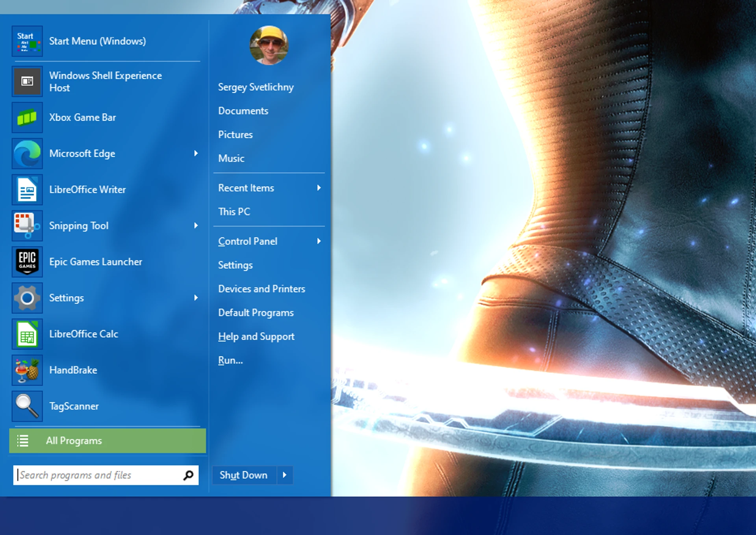Screen dimensions: 756x535
Task: Open Settings in the right pane
Action: [235, 265]
